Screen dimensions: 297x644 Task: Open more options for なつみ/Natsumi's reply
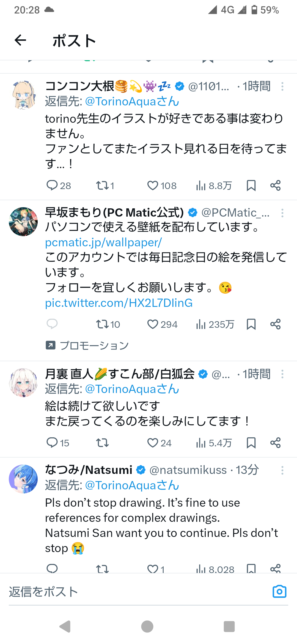click(x=282, y=470)
